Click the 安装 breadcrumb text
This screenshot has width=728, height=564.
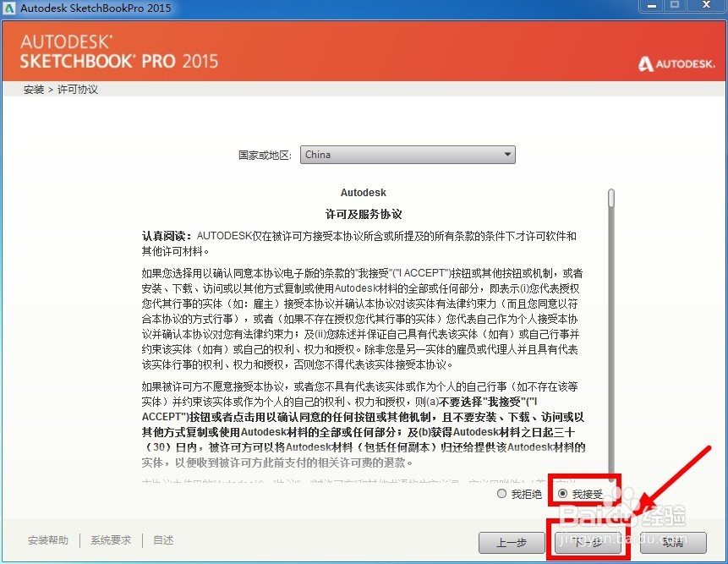pos(34,89)
